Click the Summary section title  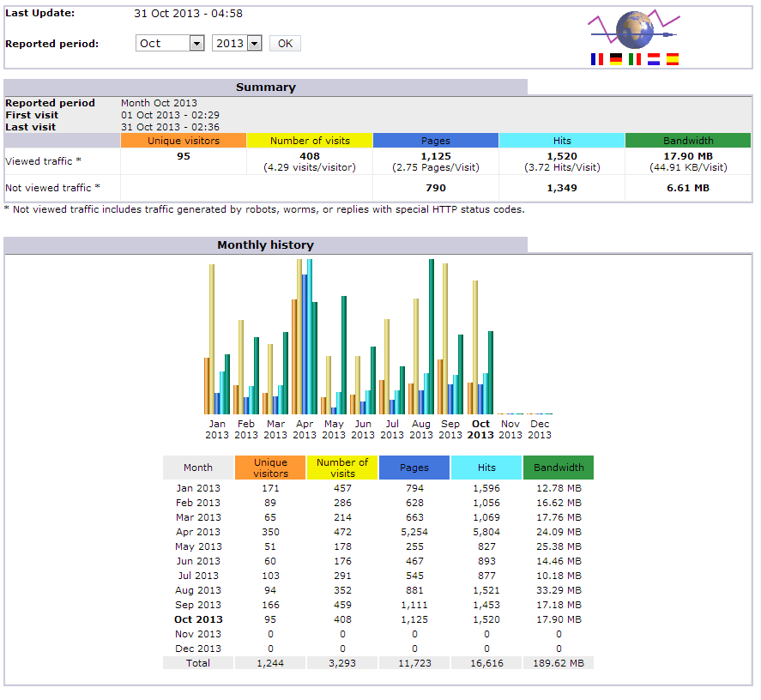(x=265, y=87)
